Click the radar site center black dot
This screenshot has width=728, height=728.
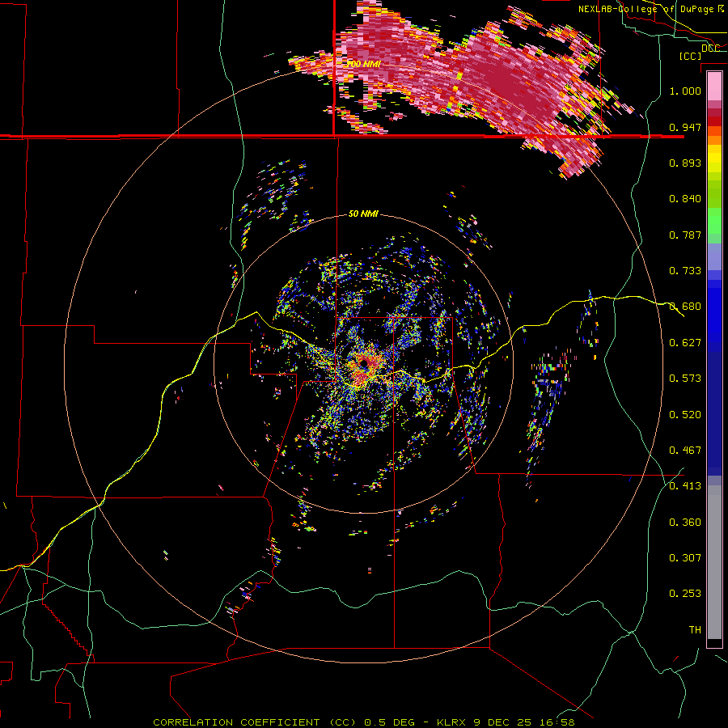point(365,362)
